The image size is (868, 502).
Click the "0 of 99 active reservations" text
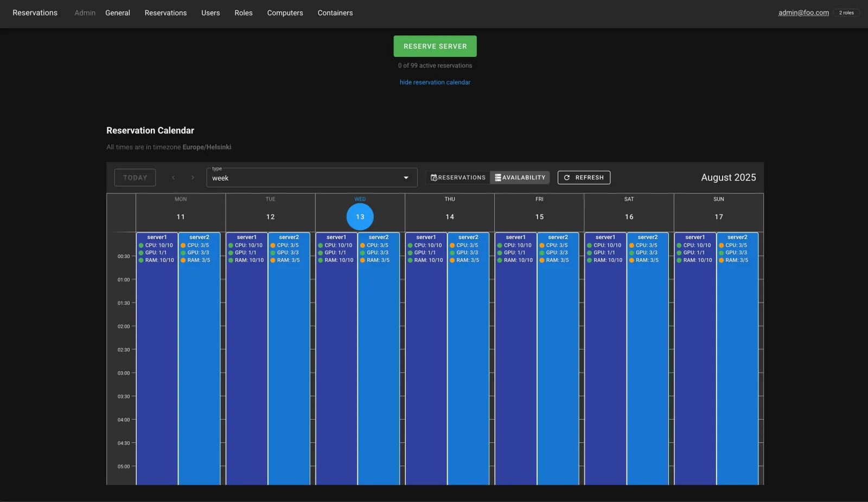click(x=435, y=66)
